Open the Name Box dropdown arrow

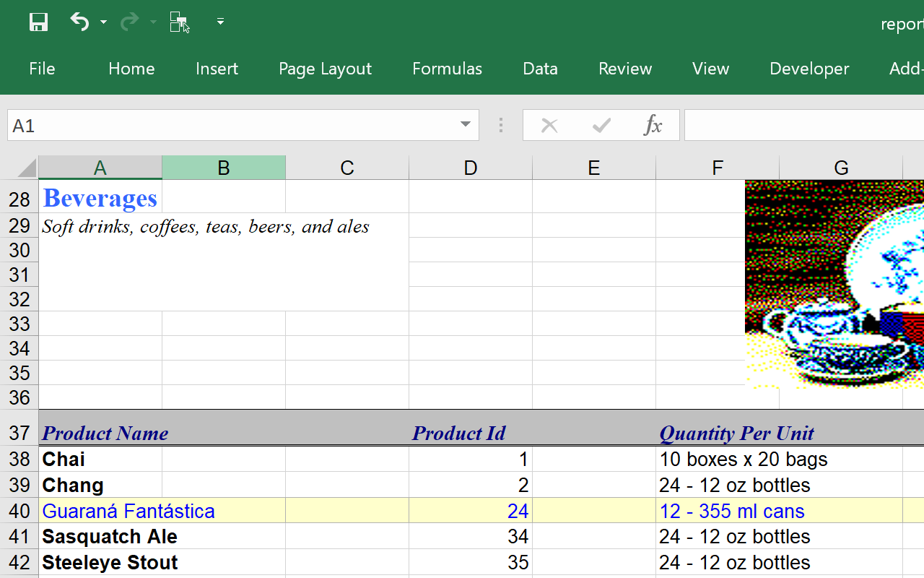[x=466, y=125]
